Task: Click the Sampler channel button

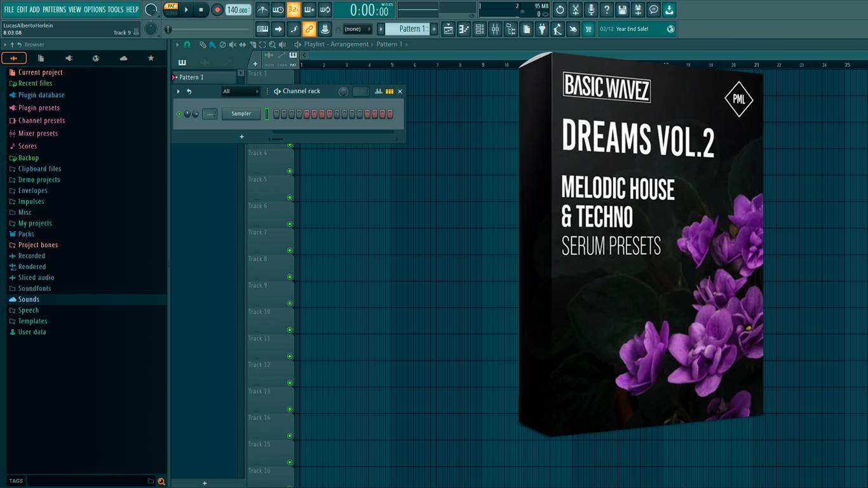Action: pos(241,114)
